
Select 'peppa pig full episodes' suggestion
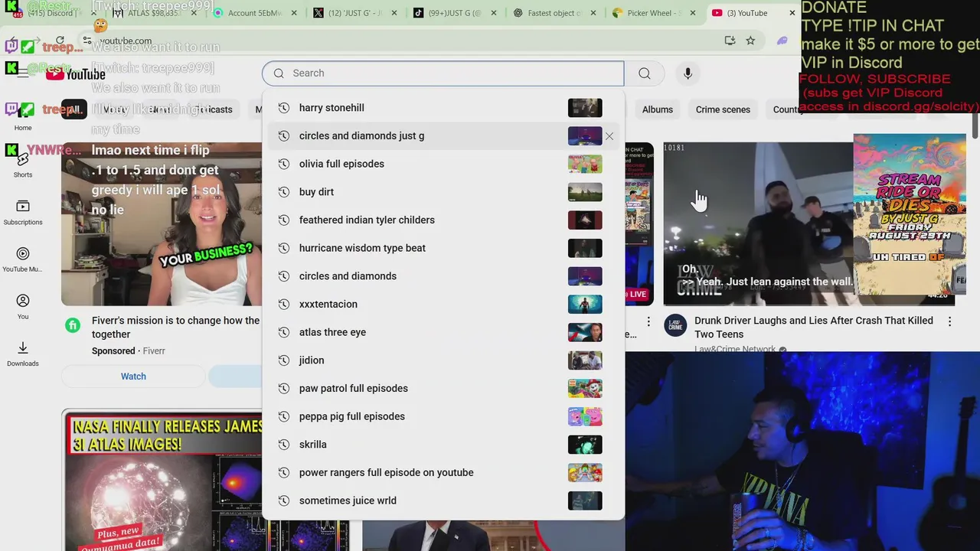pos(443,416)
